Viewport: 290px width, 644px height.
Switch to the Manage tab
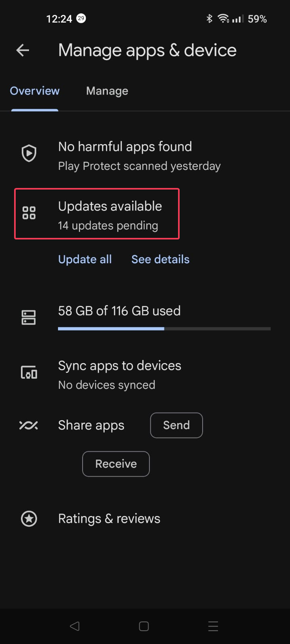click(x=107, y=91)
